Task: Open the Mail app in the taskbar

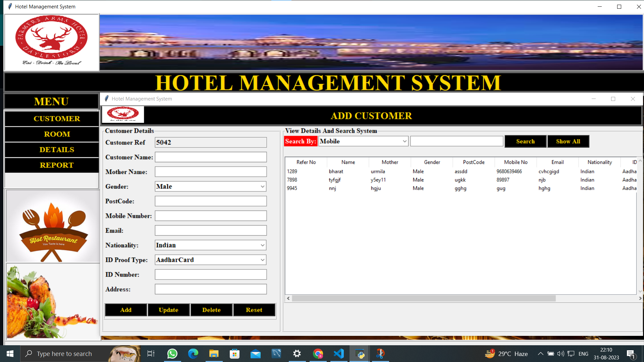Action: pyautogui.click(x=256, y=354)
